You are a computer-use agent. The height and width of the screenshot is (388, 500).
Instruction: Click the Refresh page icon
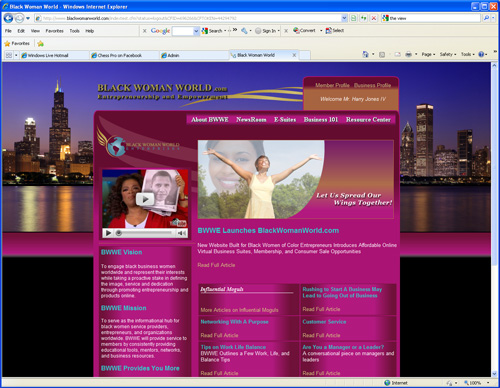pyautogui.click(x=364, y=18)
